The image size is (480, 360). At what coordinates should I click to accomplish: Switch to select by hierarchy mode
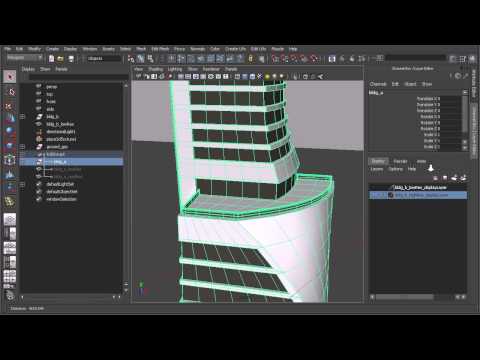(131, 59)
